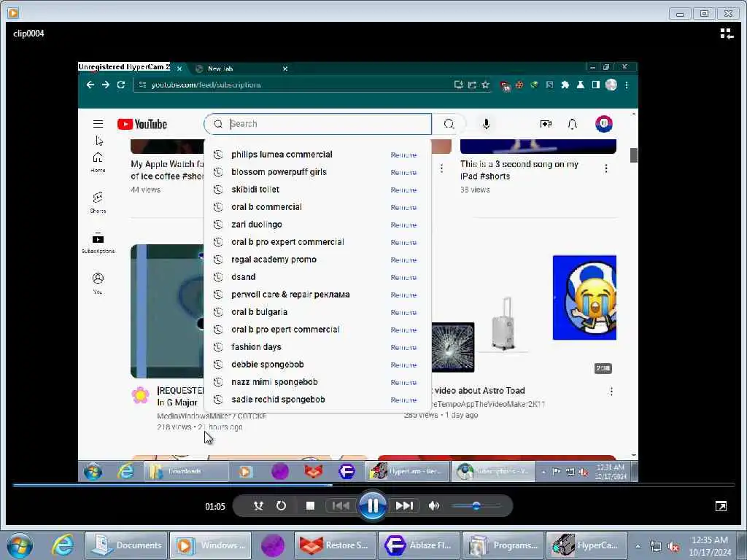Image resolution: width=747 pixels, height=560 pixels.
Task: Open the Ablaze Fl... taskbar item
Action: point(419,545)
